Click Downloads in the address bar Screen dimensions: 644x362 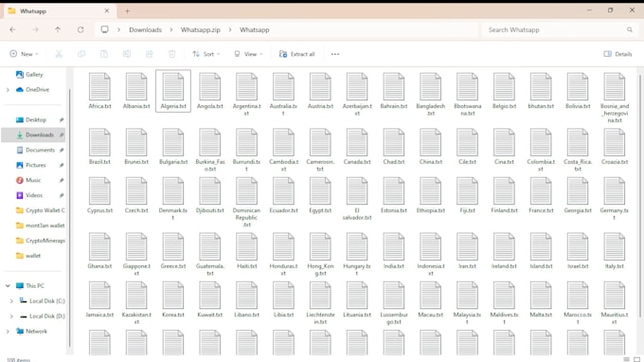(146, 29)
